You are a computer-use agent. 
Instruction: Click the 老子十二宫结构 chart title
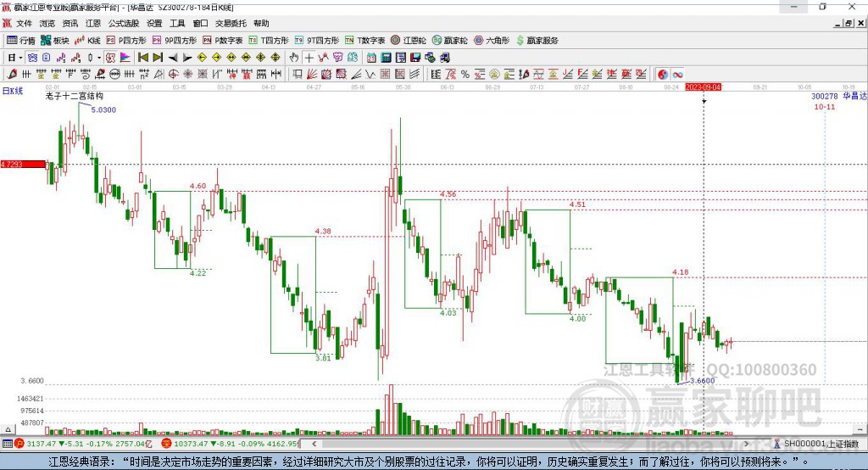pyautogui.click(x=75, y=96)
